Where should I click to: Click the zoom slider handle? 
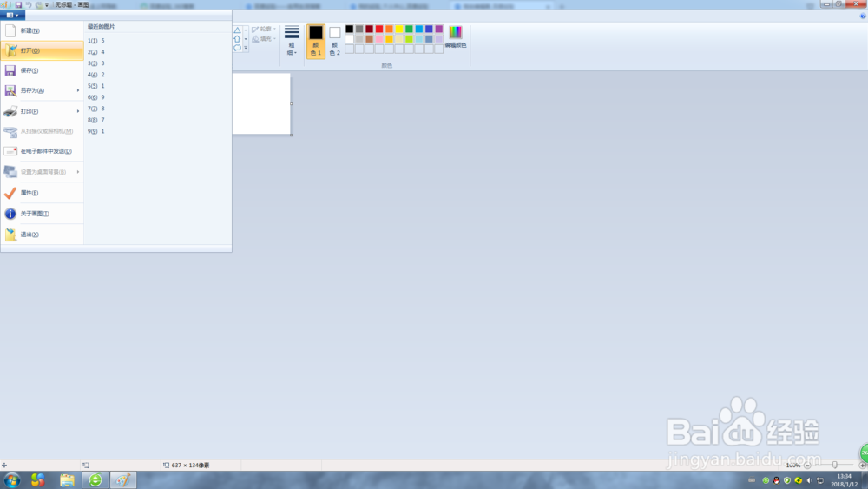835,466
